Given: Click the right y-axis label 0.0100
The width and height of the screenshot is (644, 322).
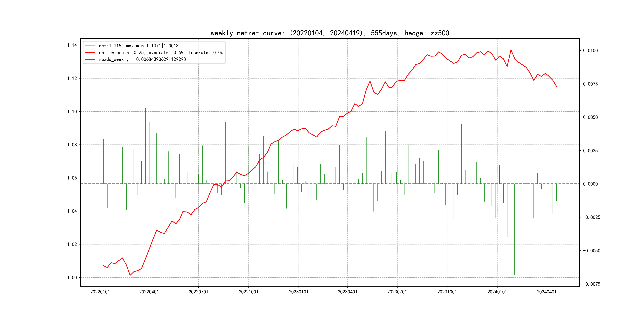Looking at the screenshot, I should pos(590,51).
